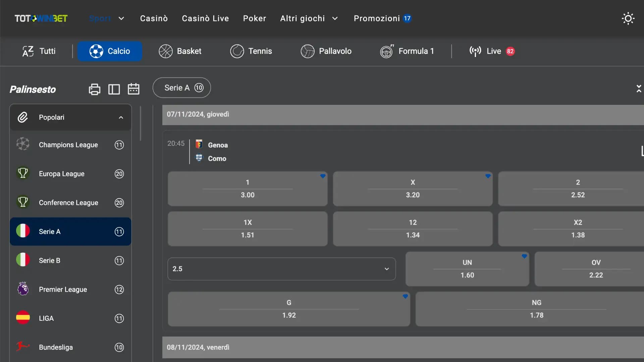
Task: Click the TOTOWINBET logo
Action: [41, 18]
